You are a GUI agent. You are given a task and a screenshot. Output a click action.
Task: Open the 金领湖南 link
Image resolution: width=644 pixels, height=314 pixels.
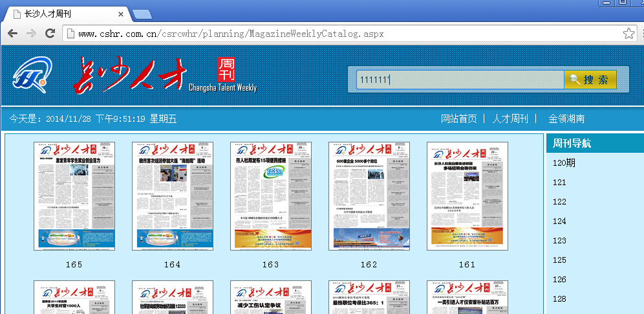pos(566,119)
